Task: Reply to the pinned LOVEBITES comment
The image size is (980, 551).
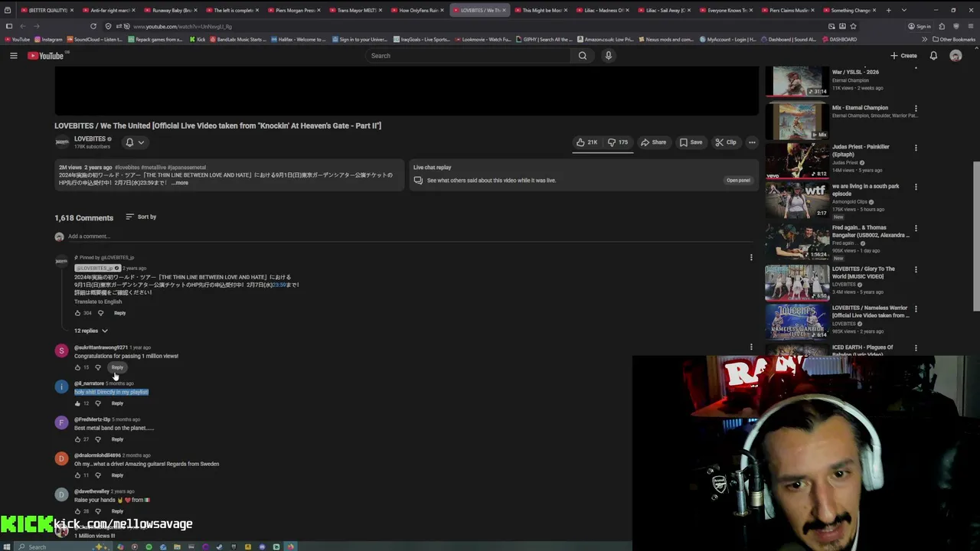Action: [119, 313]
